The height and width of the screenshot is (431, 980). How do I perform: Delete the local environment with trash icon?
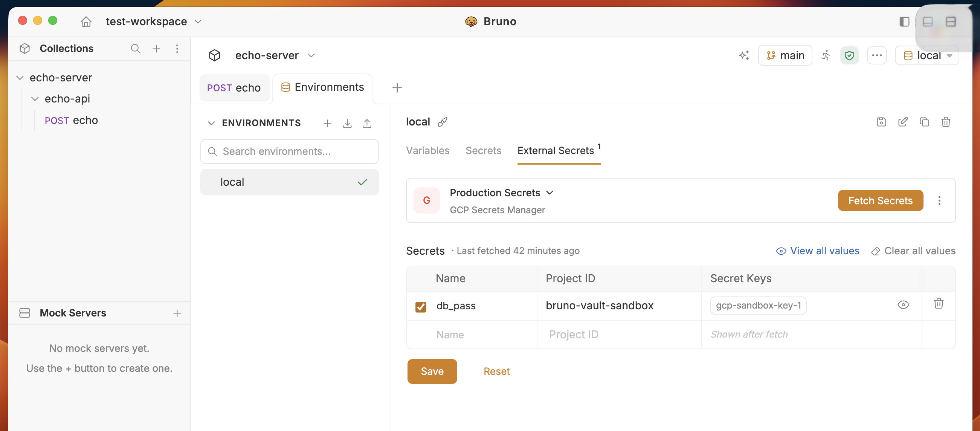pos(946,122)
